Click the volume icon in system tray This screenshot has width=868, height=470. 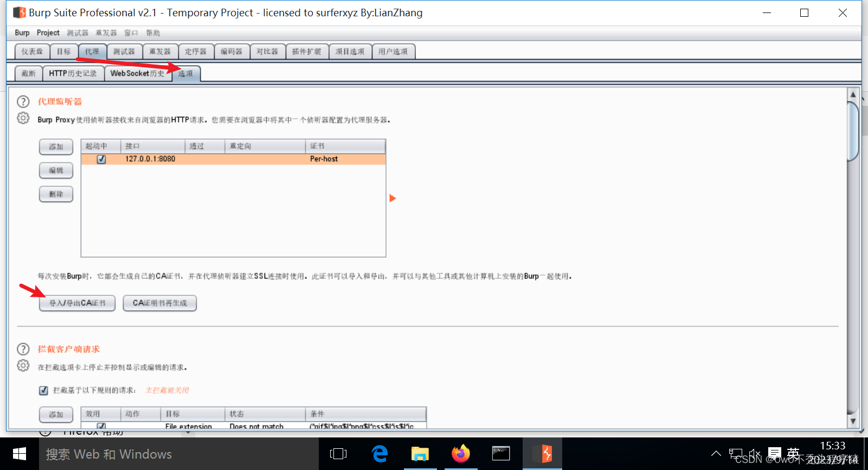[755, 453]
